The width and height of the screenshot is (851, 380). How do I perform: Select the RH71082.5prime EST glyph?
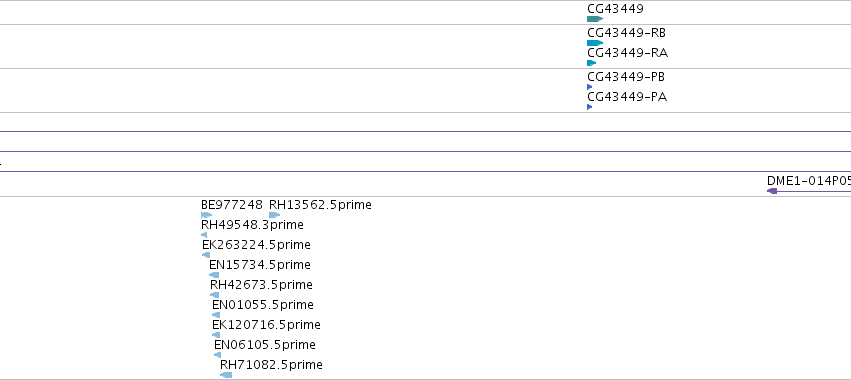[226, 375]
